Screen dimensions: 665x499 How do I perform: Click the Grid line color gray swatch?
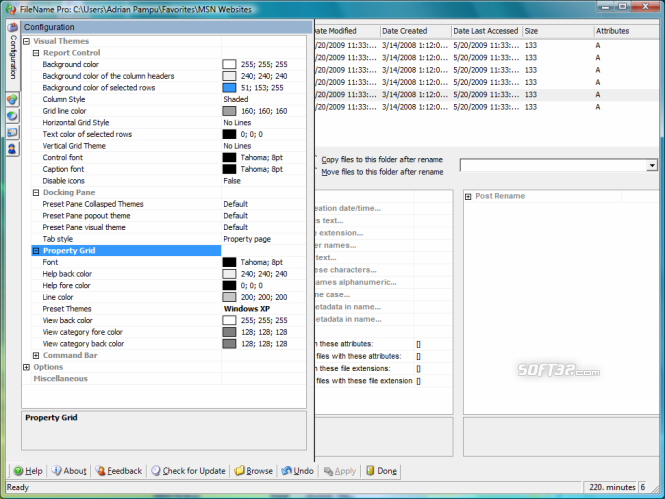[x=229, y=111]
